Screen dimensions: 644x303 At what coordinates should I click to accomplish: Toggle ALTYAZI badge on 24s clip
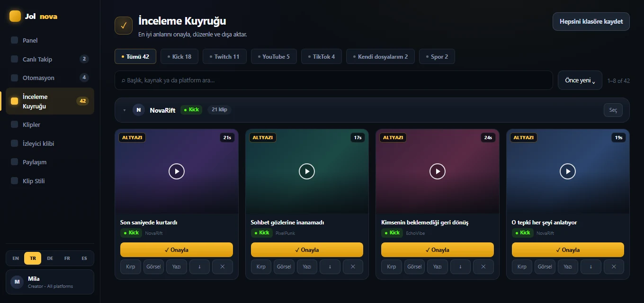(x=393, y=137)
